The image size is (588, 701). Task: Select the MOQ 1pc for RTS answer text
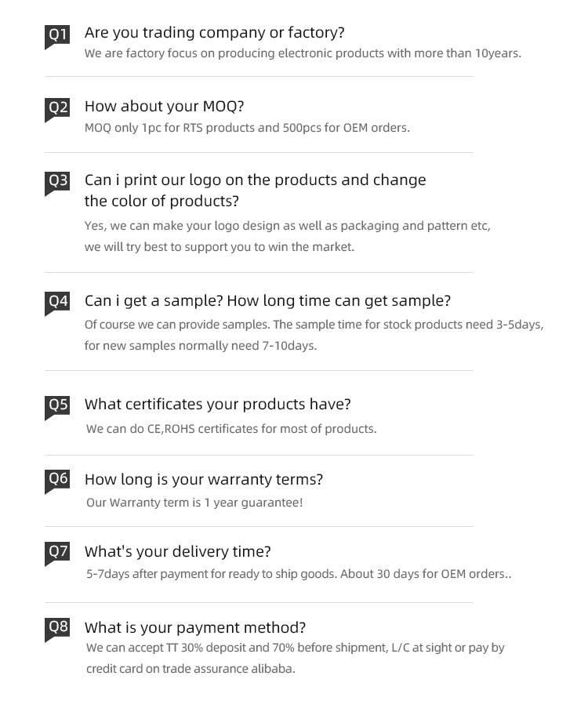pos(247,128)
